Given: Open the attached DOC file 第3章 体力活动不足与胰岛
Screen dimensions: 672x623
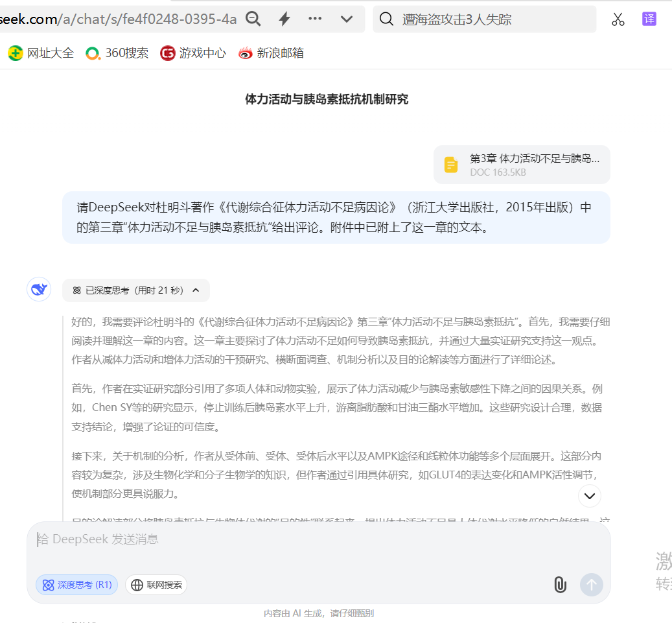Looking at the screenshot, I should tap(522, 165).
